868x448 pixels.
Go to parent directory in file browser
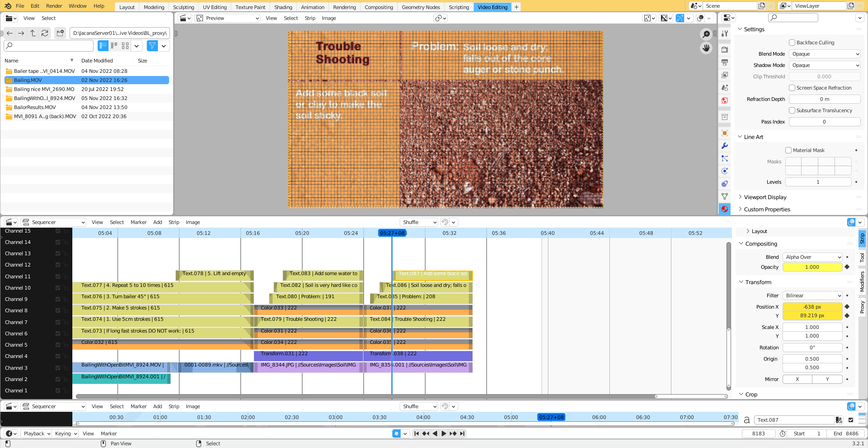click(33, 33)
